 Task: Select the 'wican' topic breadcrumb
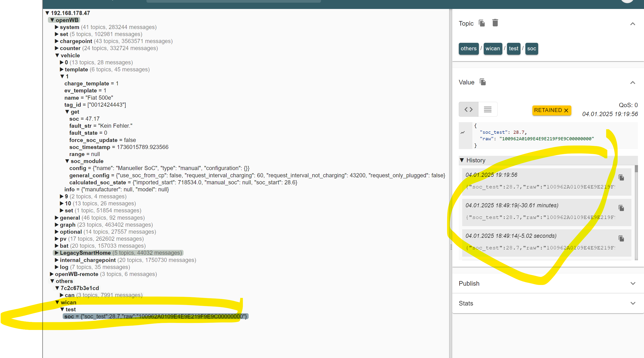point(492,49)
